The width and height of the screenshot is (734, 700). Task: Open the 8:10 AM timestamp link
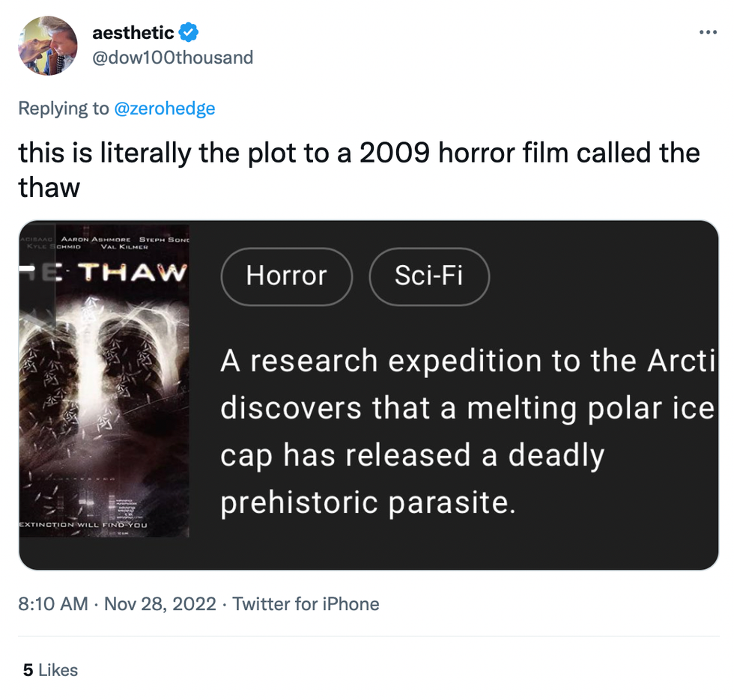pos(53,604)
